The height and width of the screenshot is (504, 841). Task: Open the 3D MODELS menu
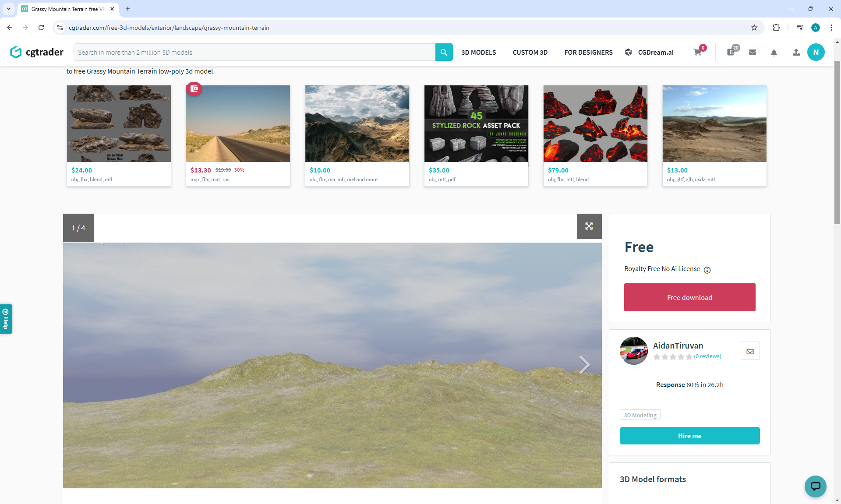tap(478, 52)
